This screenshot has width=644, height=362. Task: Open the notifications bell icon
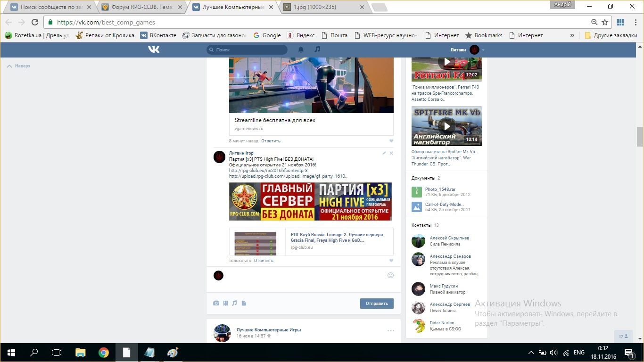click(x=301, y=49)
